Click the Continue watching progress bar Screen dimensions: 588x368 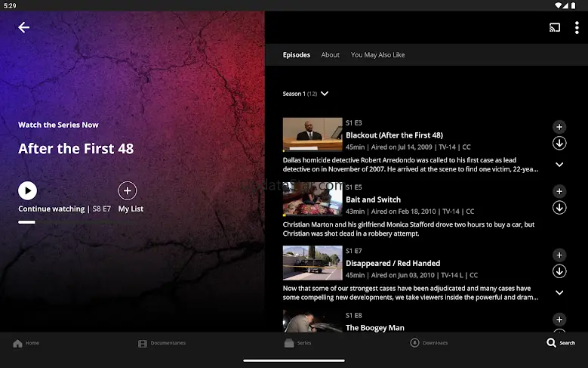[26, 222]
